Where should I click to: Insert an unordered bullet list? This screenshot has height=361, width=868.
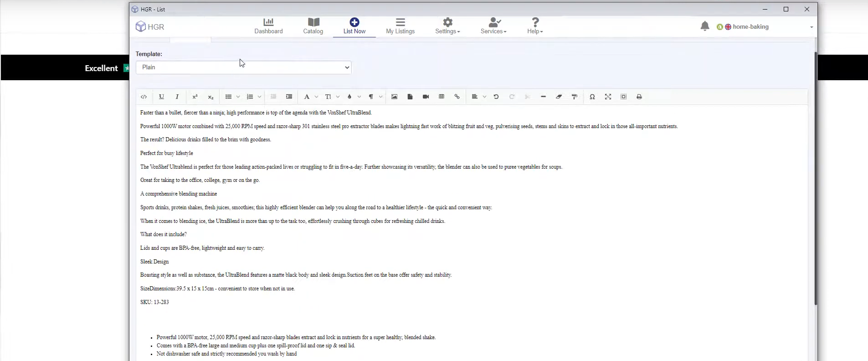pyautogui.click(x=229, y=97)
